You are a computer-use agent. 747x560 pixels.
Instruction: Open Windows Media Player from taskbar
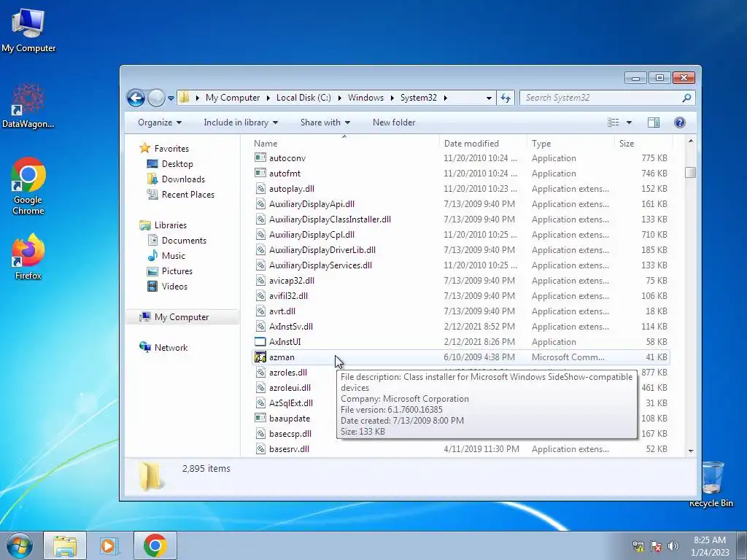point(109,545)
